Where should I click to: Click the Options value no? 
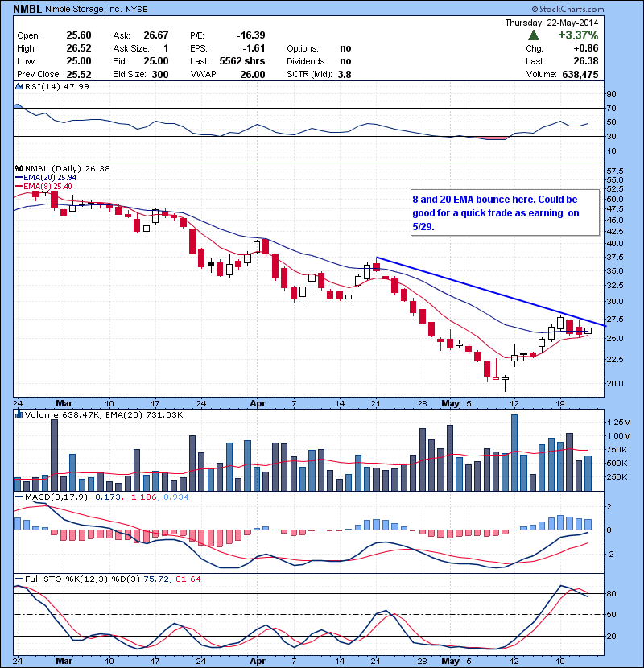pyautogui.click(x=345, y=48)
